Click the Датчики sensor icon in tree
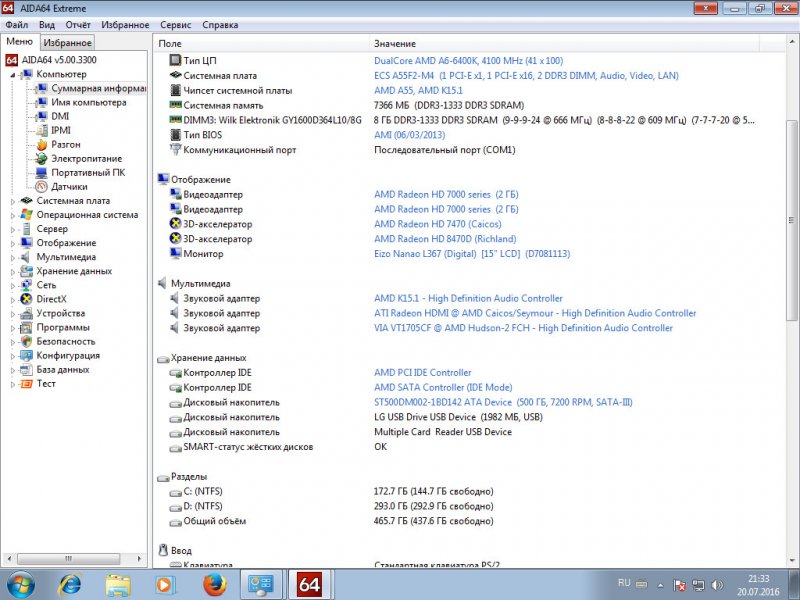 click(x=42, y=187)
